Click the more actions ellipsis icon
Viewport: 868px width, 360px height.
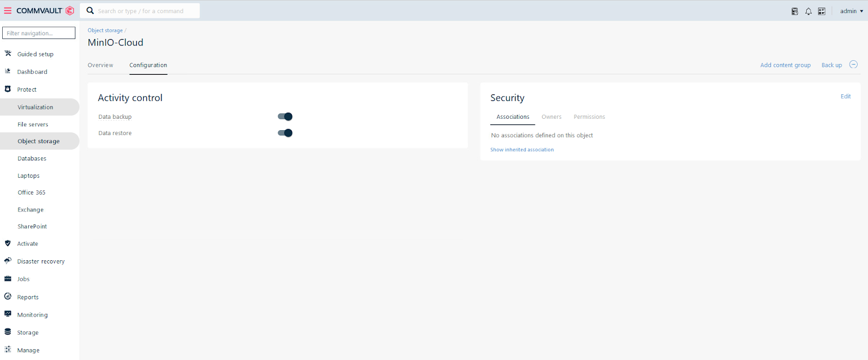[853, 65]
